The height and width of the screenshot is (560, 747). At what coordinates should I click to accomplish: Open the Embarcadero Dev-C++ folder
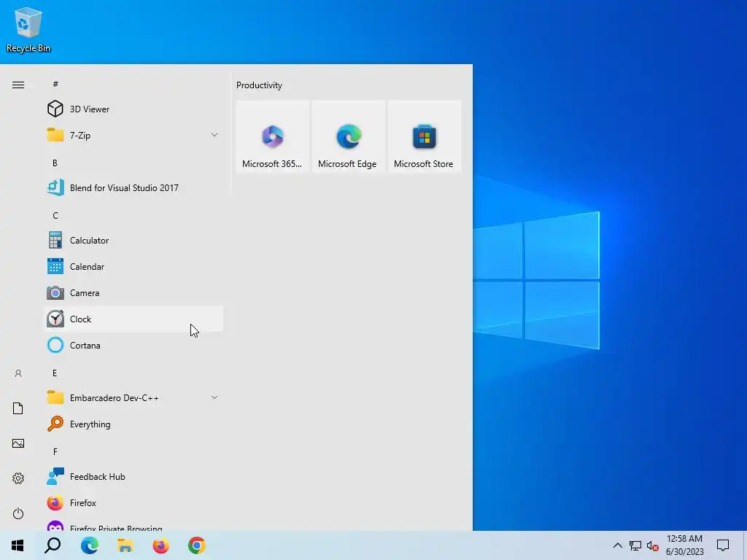point(133,397)
